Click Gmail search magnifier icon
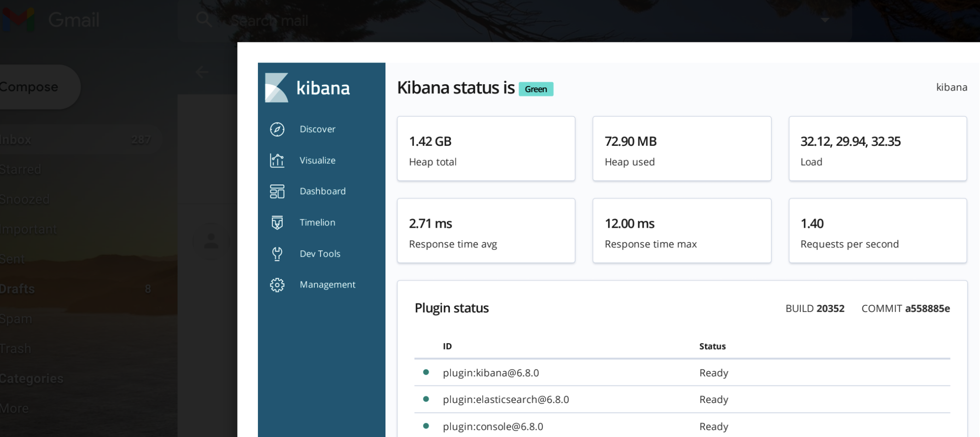 [204, 20]
